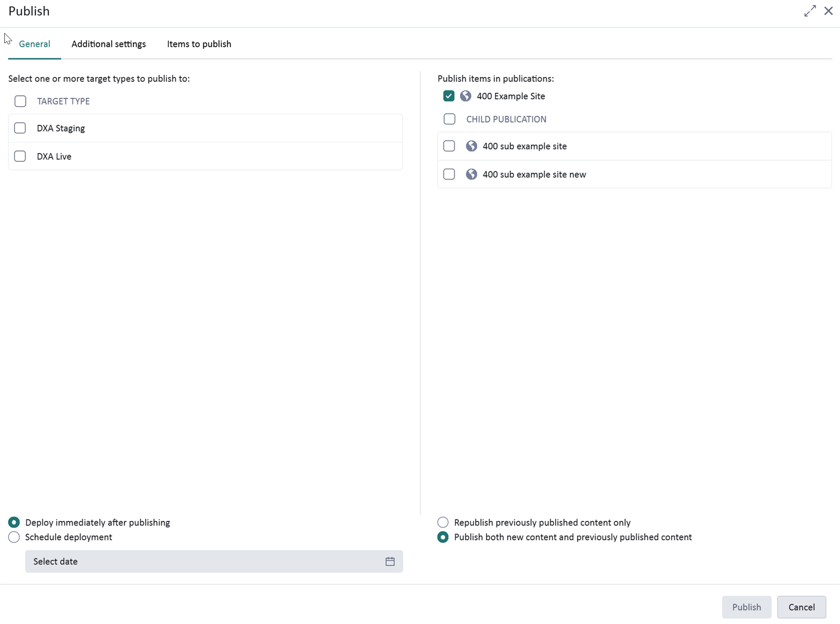
Task: Tick the 400 sub example site checkbox
Action: (x=449, y=146)
